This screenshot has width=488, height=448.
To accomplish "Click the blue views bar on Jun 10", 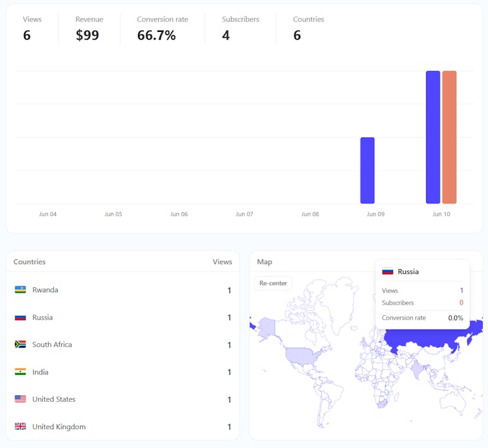I will click(433, 137).
